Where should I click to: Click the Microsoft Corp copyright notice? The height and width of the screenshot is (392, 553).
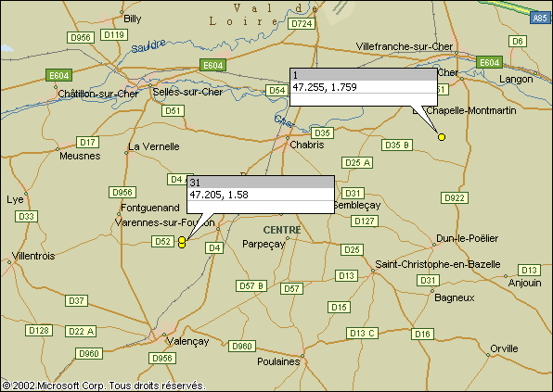click(x=104, y=386)
